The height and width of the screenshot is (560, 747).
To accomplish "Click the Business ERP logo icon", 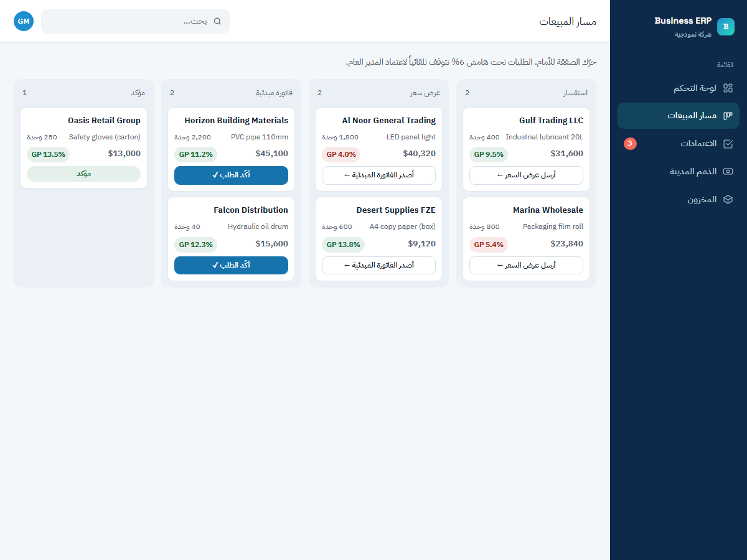I will (x=726, y=27).
